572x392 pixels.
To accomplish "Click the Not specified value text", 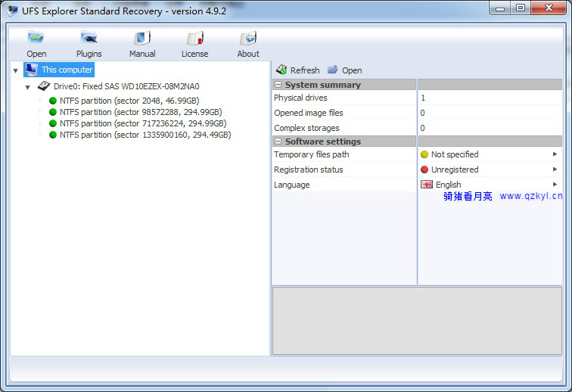I will [x=455, y=154].
